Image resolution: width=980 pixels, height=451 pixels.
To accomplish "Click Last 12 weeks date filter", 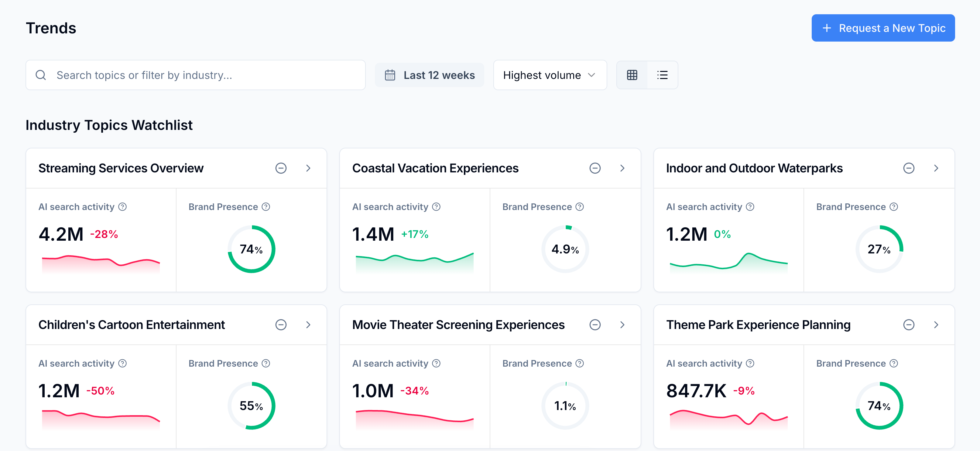I will [x=429, y=75].
